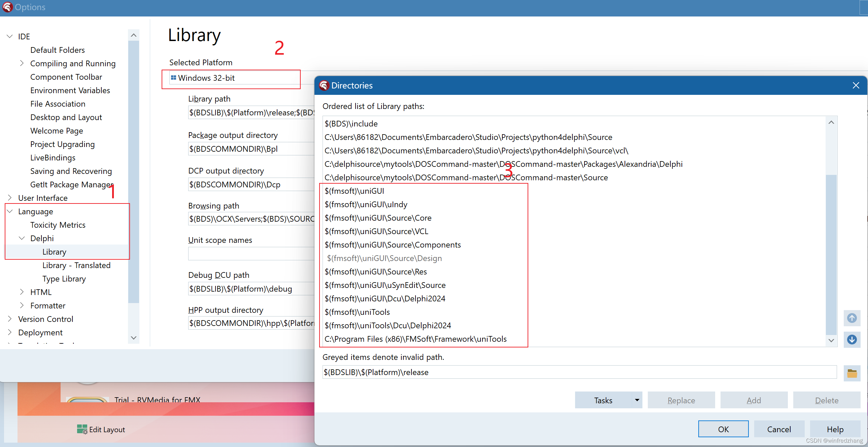868x447 pixels.
Task: Expand the Formatter tree node
Action: coord(22,305)
